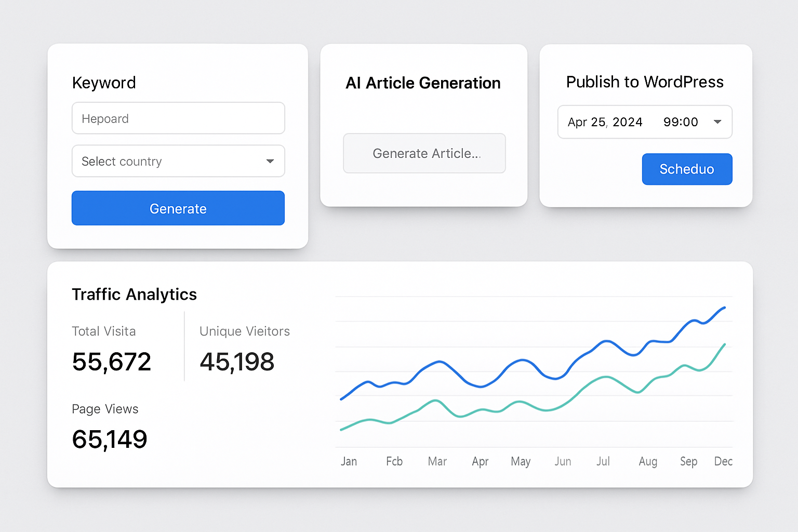Click the Apr axis label

coord(480,462)
